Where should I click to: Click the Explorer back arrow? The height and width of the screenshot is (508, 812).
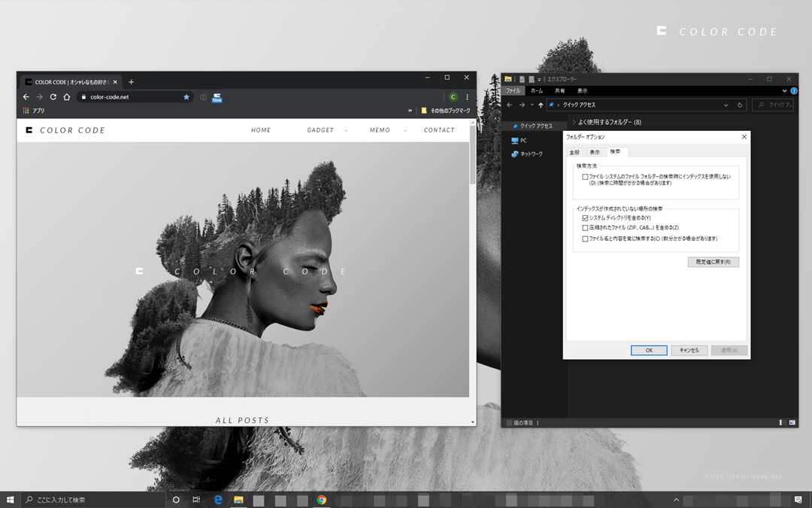(x=510, y=105)
